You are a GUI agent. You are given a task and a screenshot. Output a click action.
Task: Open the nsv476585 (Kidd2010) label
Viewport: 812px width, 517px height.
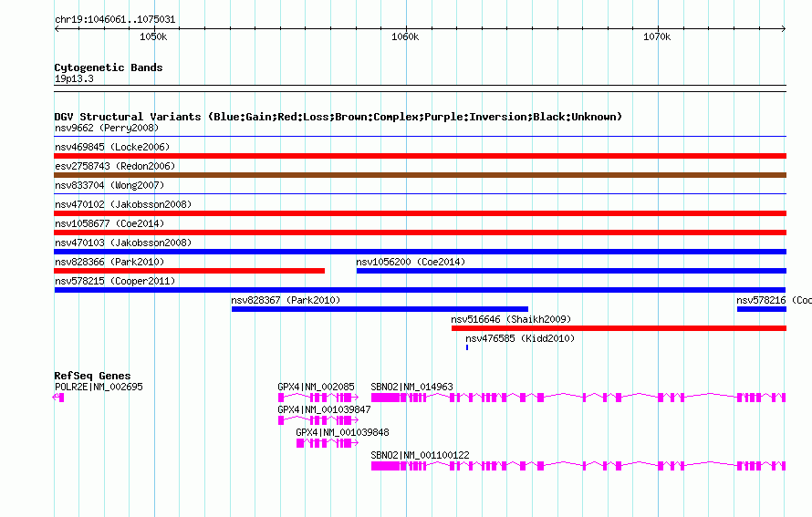tap(520, 338)
